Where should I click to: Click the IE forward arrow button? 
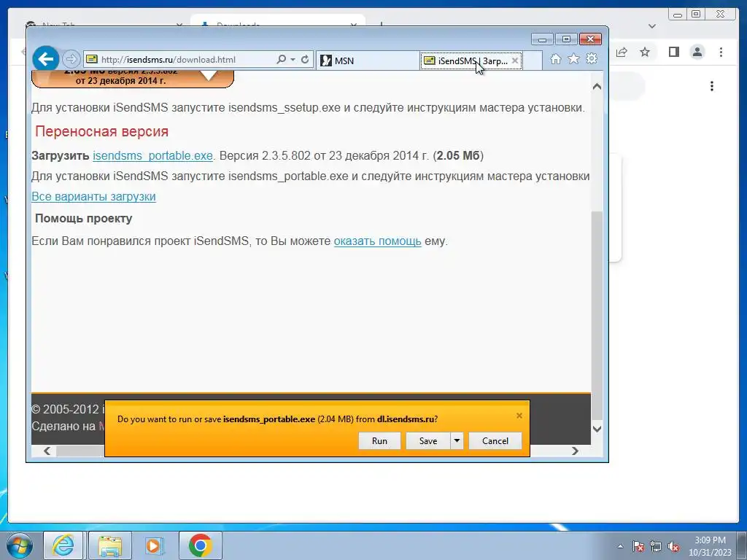pos(71,60)
